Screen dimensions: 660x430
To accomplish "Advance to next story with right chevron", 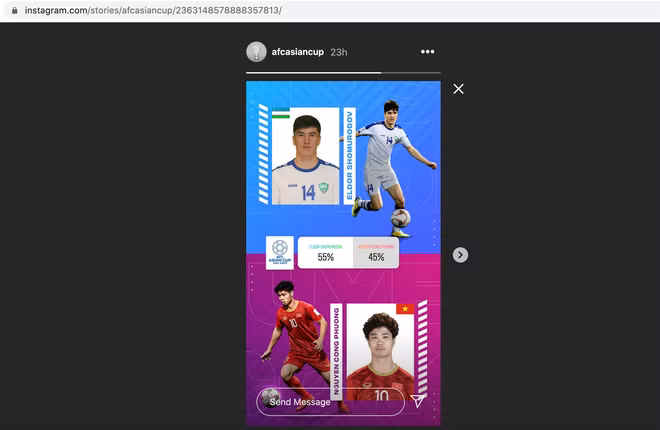I will pyautogui.click(x=460, y=255).
